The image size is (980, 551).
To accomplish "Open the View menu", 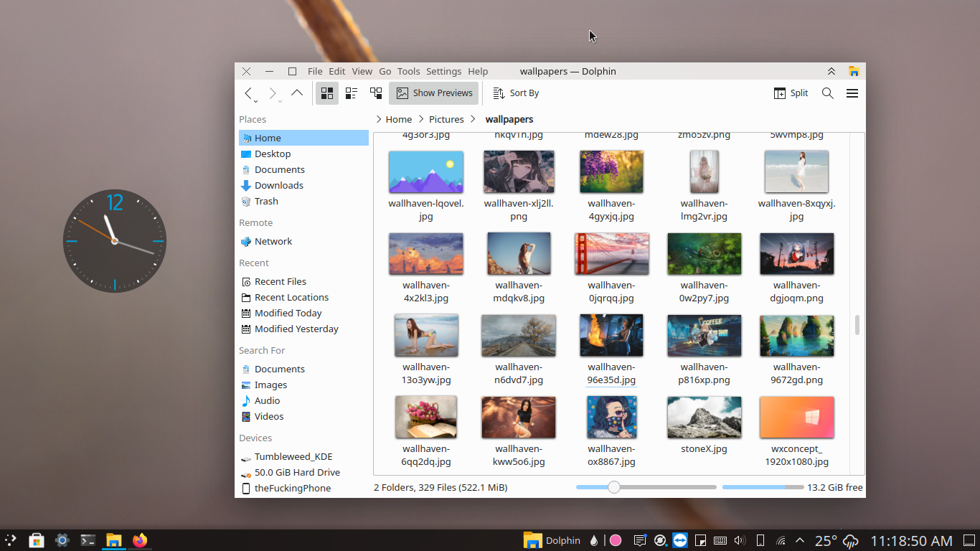I will coord(362,71).
